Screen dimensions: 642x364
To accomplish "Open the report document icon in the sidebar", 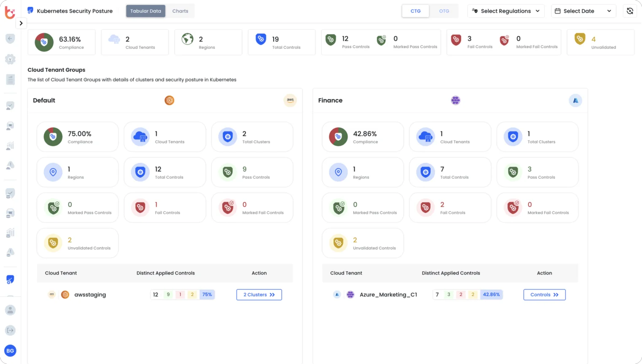I will click(10, 79).
